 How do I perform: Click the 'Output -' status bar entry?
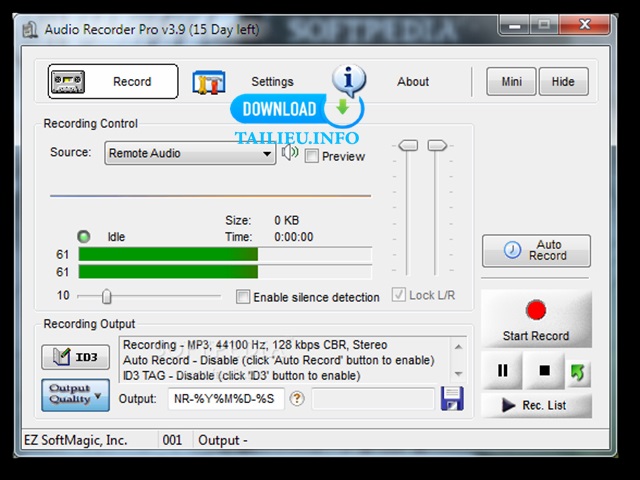click(223, 440)
